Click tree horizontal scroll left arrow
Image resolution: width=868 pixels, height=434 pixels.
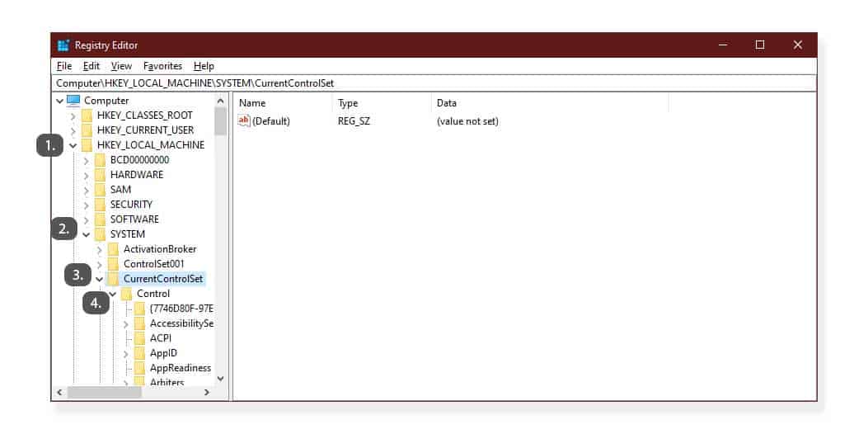[60, 393]
